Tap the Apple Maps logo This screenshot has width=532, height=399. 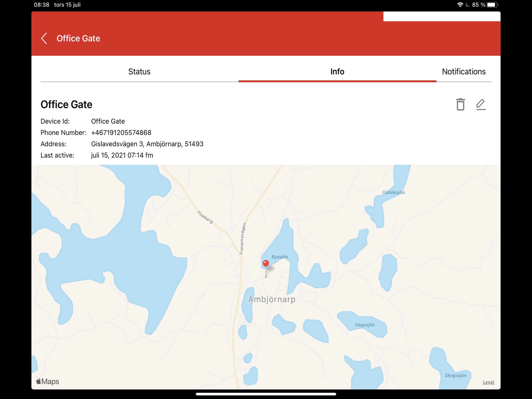[48, 381]
